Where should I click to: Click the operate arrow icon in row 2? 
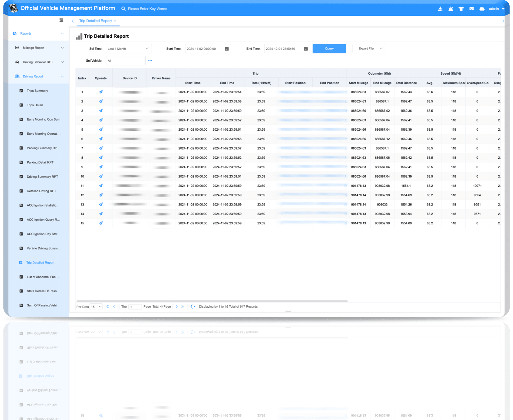(101, 101)
